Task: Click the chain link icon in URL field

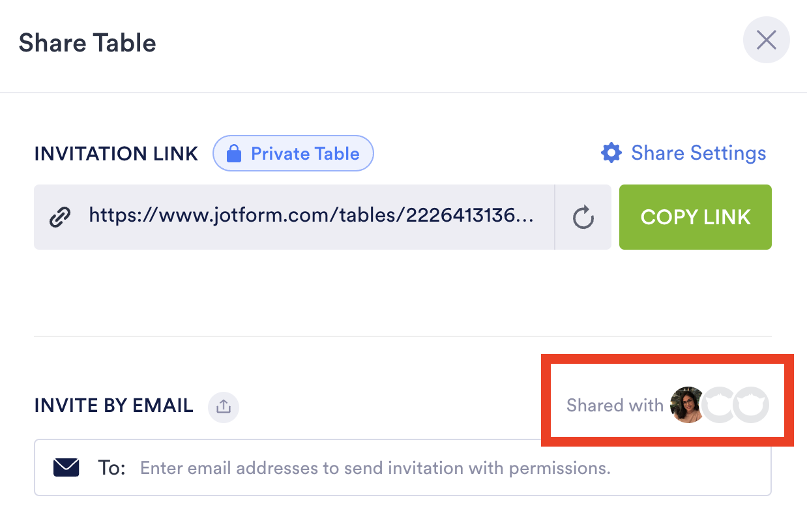Action: click(61, 217)
